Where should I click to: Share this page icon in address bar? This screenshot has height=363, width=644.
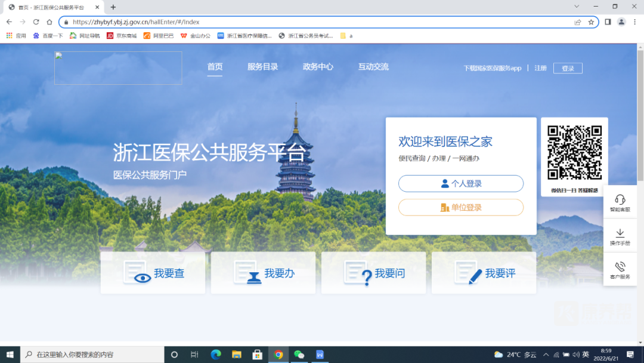click(x=577, y=21)
